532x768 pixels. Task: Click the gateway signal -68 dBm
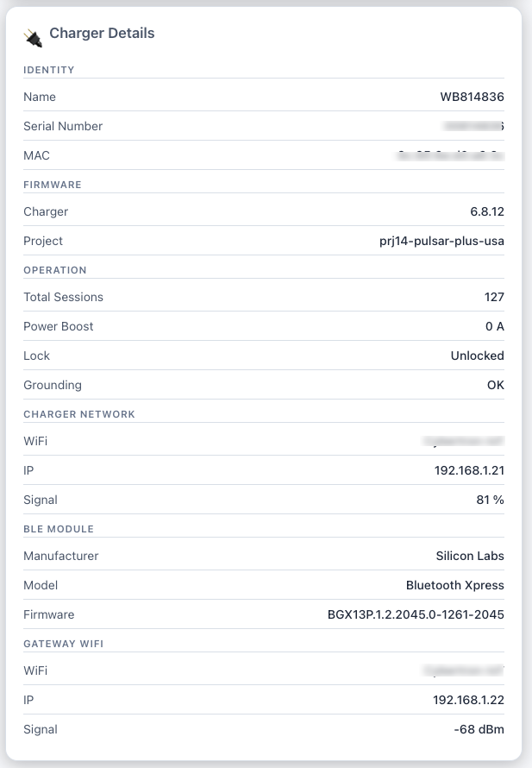click(479, 730)
